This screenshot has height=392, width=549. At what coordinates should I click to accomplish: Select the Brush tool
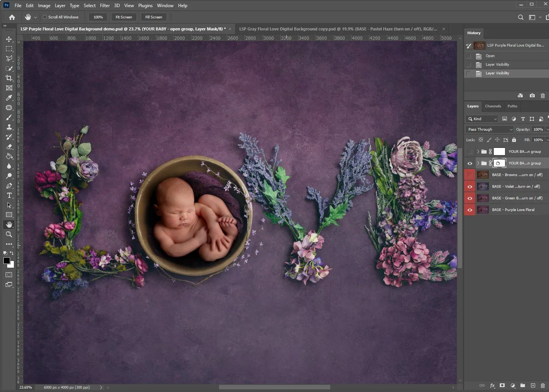click(x=9, y=117)
